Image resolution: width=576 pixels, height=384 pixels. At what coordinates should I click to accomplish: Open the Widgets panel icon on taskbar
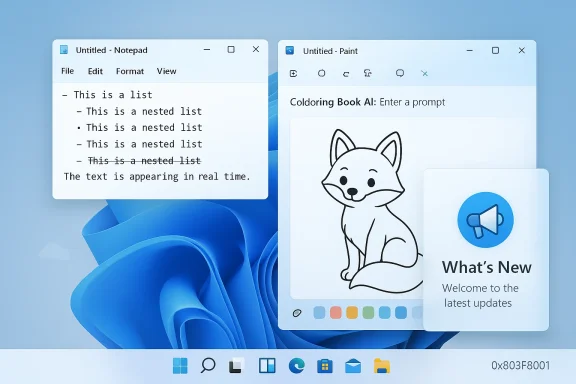(267, 366)
